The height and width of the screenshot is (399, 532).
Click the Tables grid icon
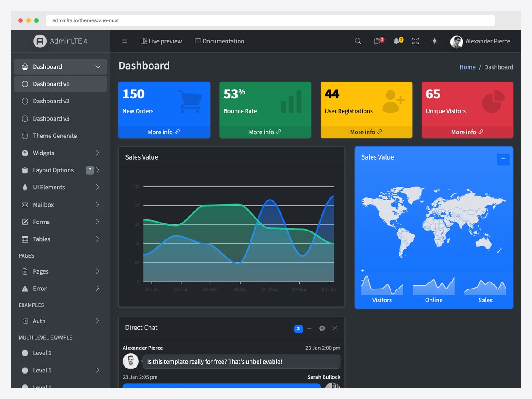[x=25, y=239]
